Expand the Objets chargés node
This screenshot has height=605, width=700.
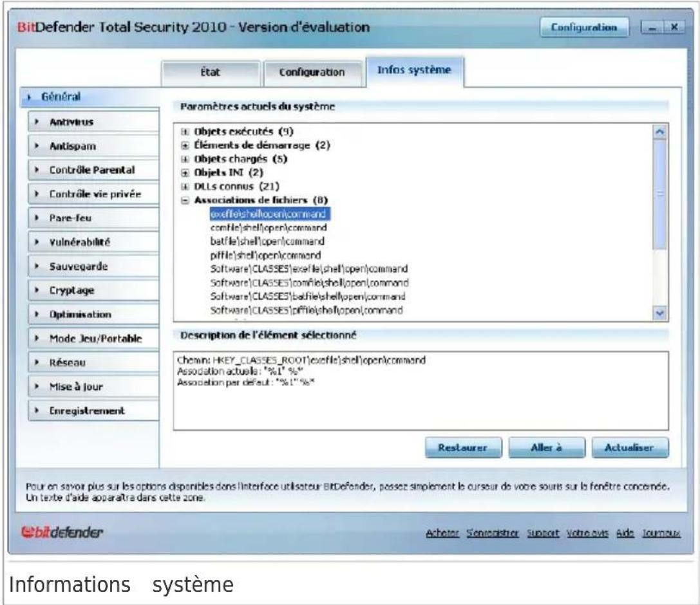[x=185, y=159]
